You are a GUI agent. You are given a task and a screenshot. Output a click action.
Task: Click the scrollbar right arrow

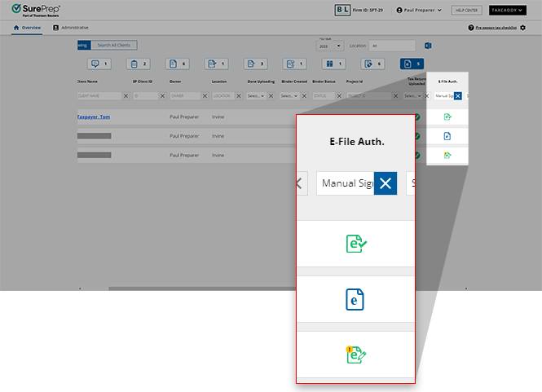(x=466, y=288)
